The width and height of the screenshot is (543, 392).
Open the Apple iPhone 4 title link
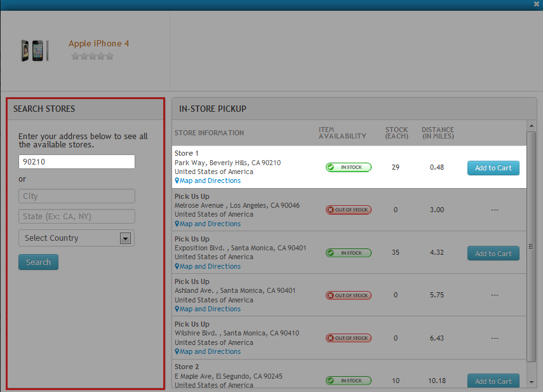[98, 44]
